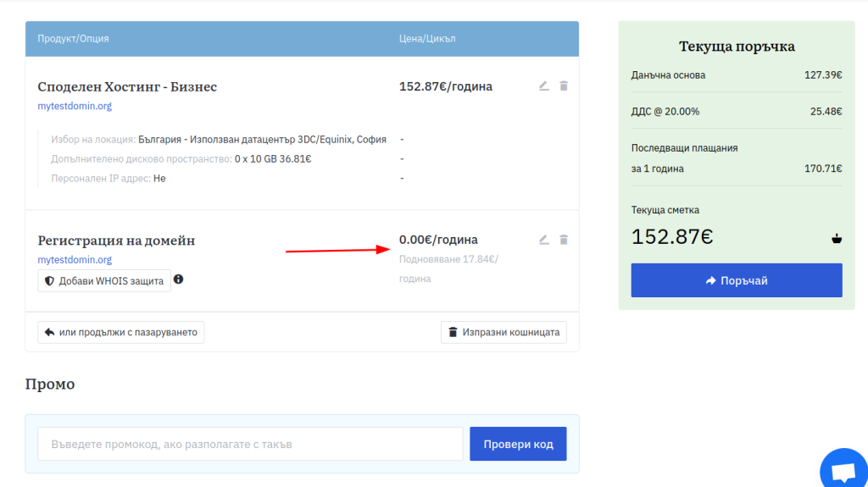Edit the Регистрация на домейн item
The width and height of the screenshot is (868, 487).
coord(544,241)
